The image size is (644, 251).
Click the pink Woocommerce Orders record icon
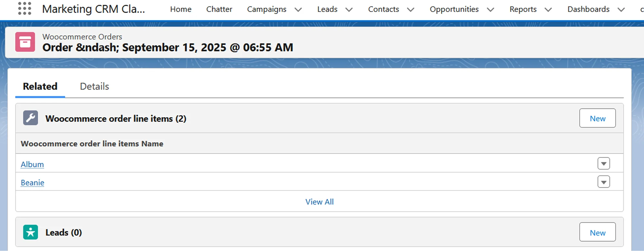[25, 42]
